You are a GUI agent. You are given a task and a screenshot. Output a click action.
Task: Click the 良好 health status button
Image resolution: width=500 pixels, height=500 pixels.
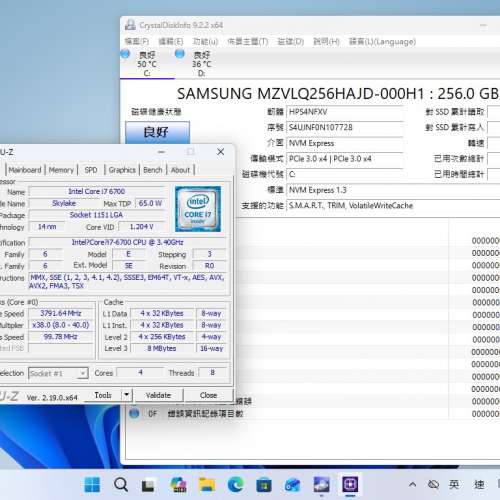(x=157, y=133)
